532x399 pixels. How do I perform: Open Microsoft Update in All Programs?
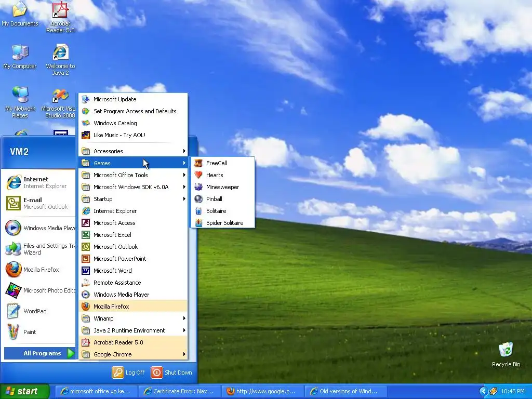[x=133, y=99]
